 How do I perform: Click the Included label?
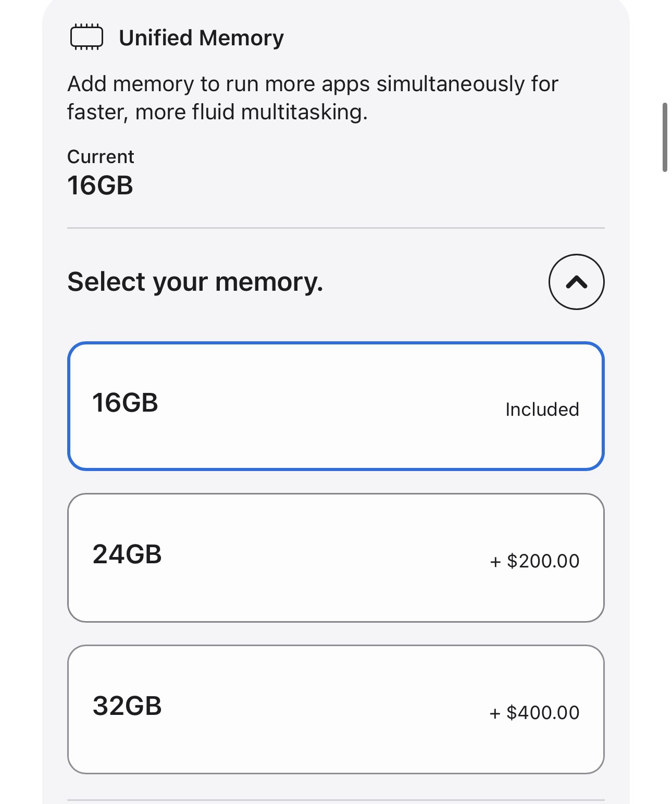[x=542, y=410]
